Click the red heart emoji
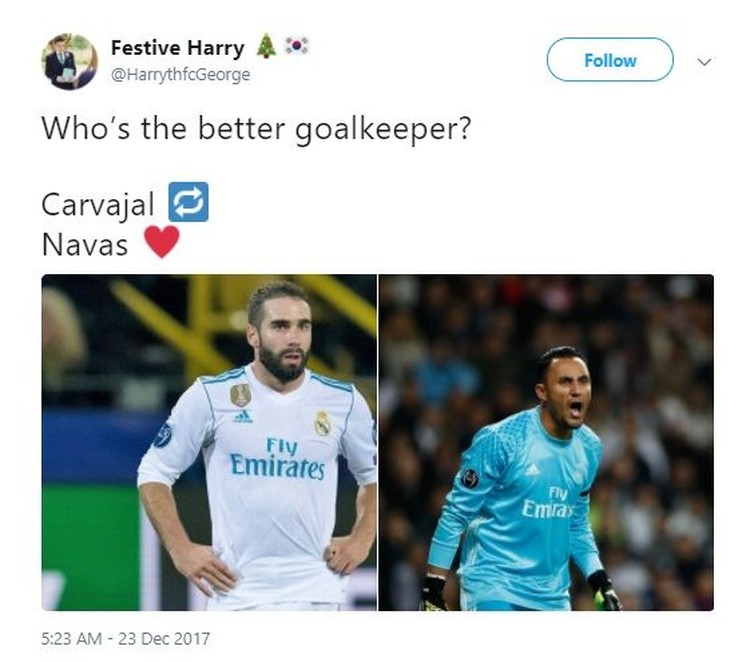 [162, 242]
